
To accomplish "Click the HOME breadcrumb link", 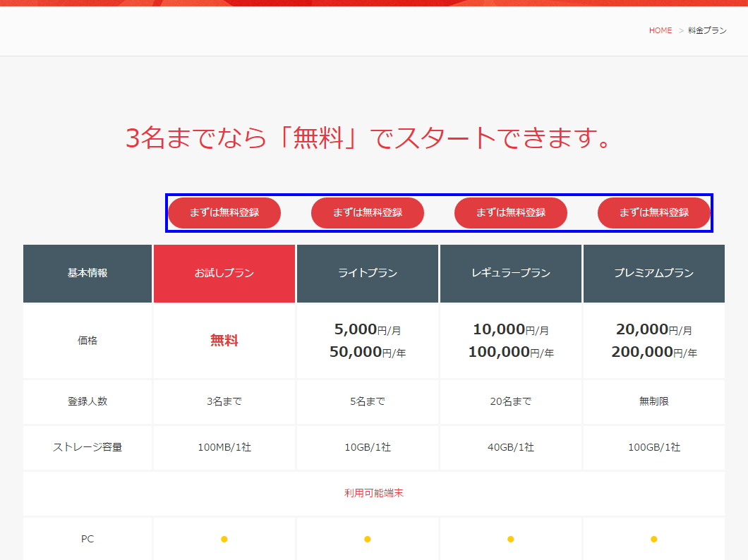I will 660,30.
